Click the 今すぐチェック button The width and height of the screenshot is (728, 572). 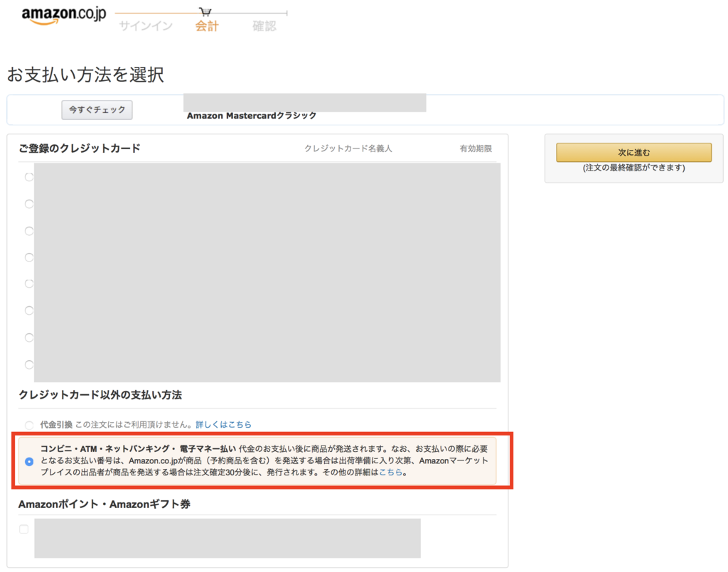(97, 110)
